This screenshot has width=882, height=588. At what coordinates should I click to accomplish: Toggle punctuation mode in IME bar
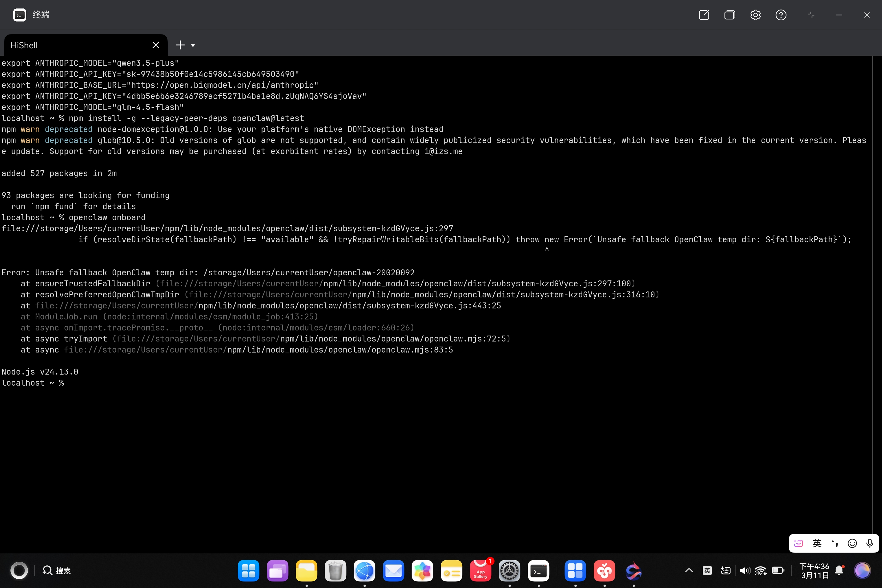(x=835, y=543)
